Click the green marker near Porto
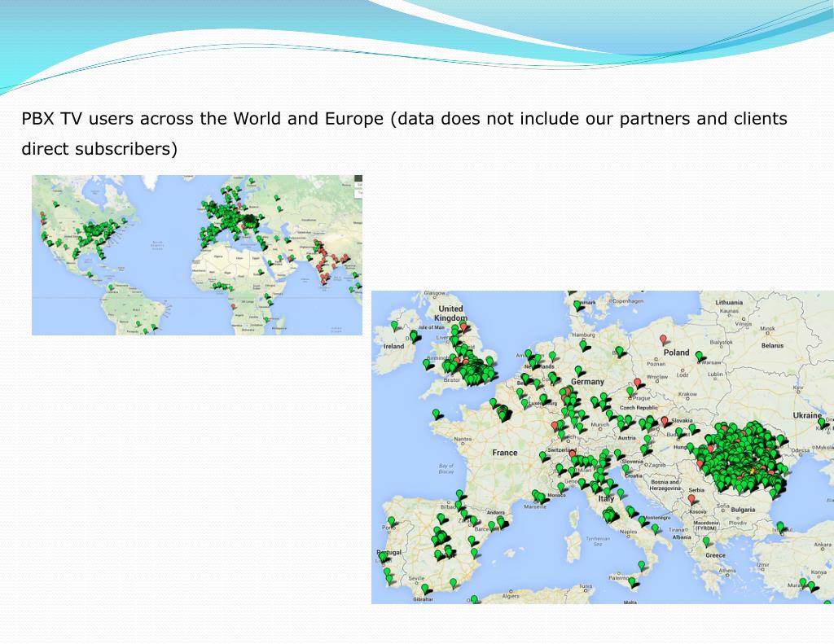The width and height of the screenshot is (834, 644). tap(392, 521)
